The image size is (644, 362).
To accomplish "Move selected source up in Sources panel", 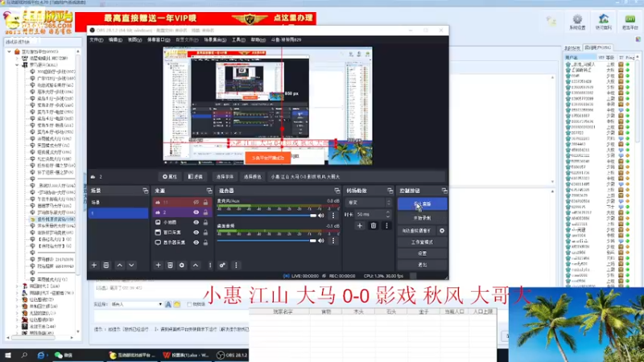I will coord(196,265).
